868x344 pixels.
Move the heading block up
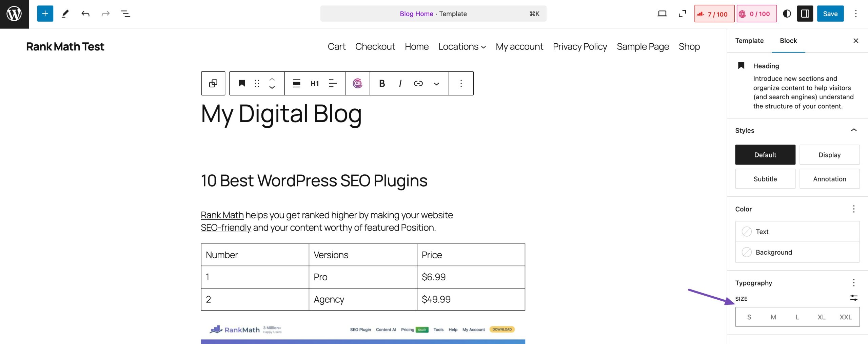[272, 79]
